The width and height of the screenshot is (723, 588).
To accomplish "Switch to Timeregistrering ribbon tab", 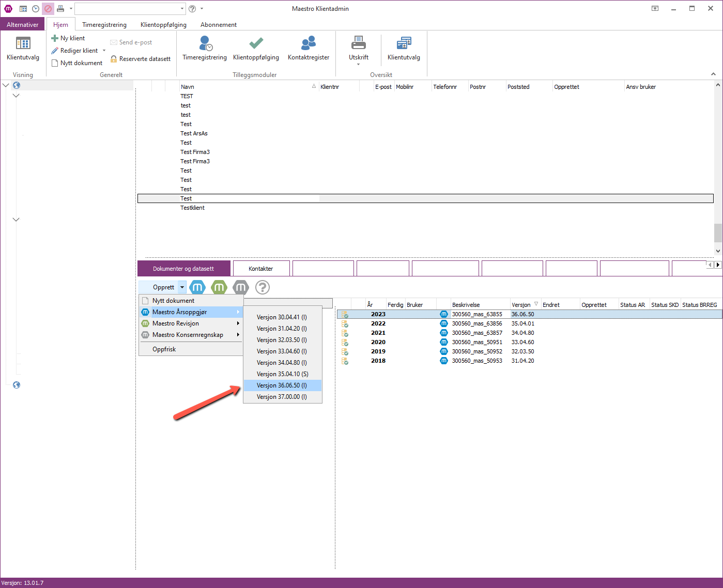I will [x=104, y=24].
